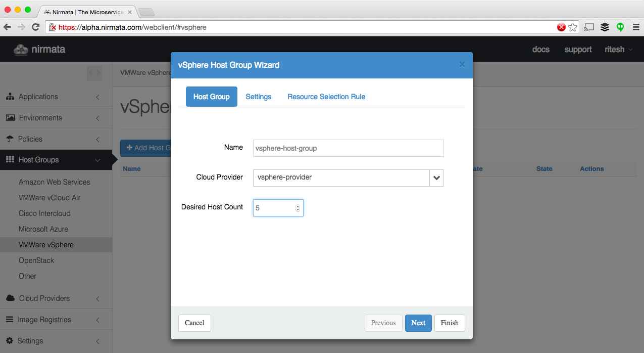The image size is (644, 353).
Task: Open Cisco Intercloud host groups
Action: [x=44, y=213]
